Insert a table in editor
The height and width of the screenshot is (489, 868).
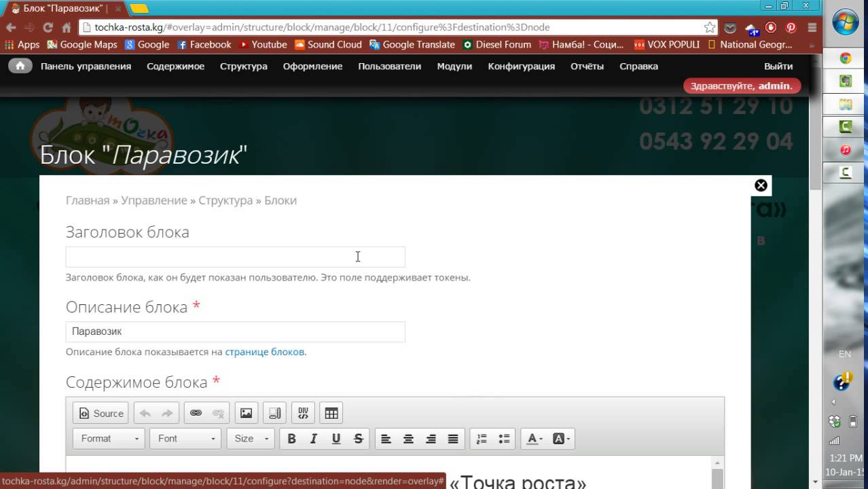click(331, 413)
